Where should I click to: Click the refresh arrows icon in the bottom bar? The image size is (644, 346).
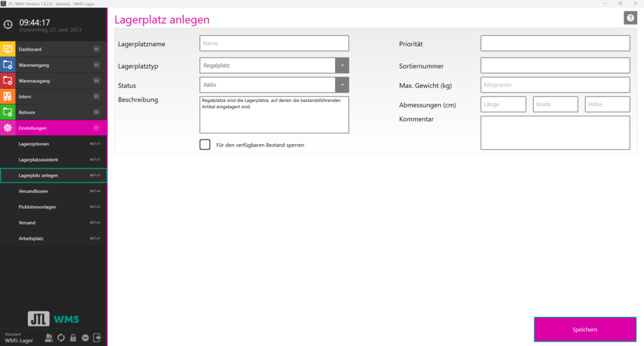click(61, 338)
